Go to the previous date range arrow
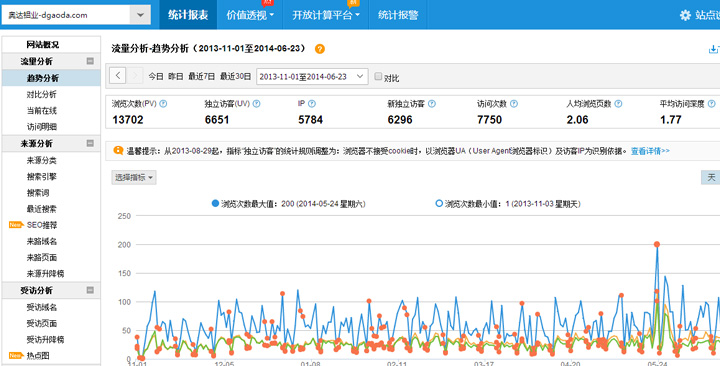The width and height of the screenshot is (720, 366). coord(118,76)
